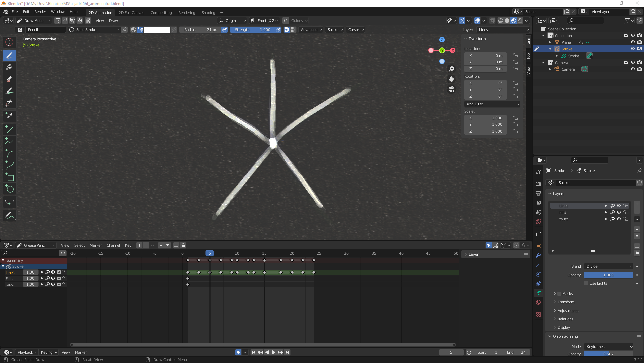
Task: Expand the Adjustments section
Action: [x=568, y=311]
